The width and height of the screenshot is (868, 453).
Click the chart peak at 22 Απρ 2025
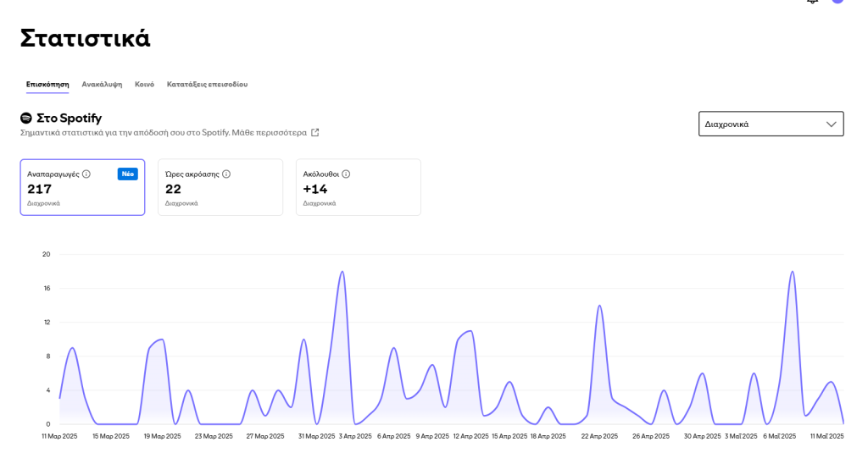coord(599,306)
